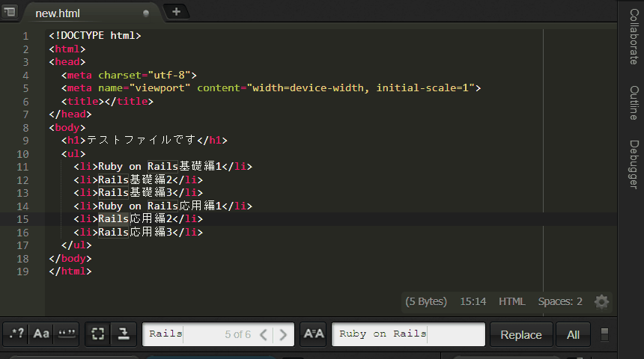Open editor settings gear icon
This screenshot has height=359, width=644.
click(601, 302)
